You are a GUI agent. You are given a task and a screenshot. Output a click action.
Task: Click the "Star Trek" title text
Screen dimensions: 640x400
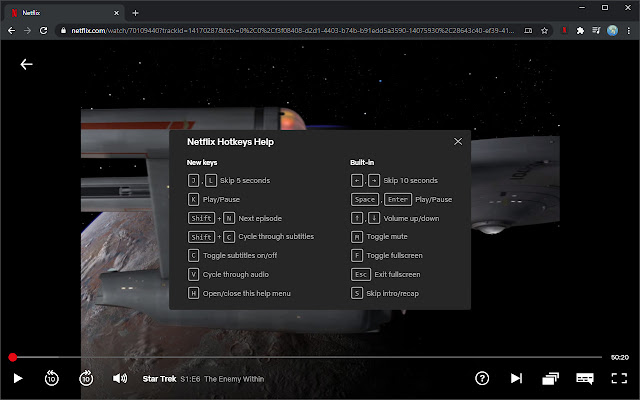pos(159,379)
